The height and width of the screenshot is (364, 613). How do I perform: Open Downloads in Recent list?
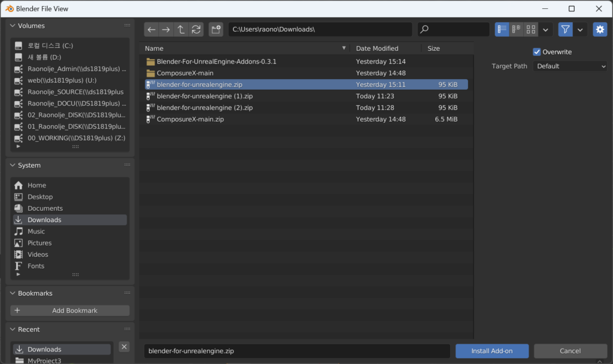(x=62, y=349)
